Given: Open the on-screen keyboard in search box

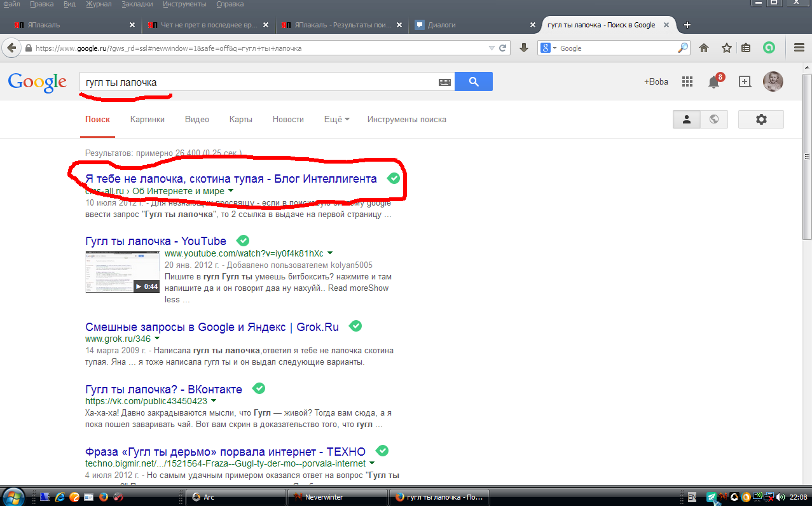Looking at the screenshot, I should point(444,82).
